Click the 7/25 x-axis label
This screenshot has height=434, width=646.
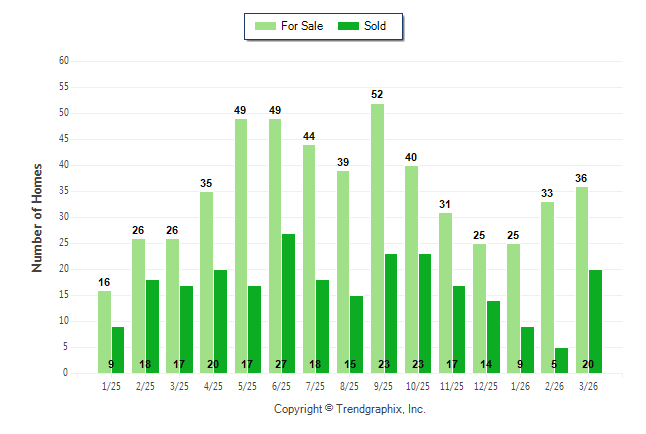tap(315, 387)
